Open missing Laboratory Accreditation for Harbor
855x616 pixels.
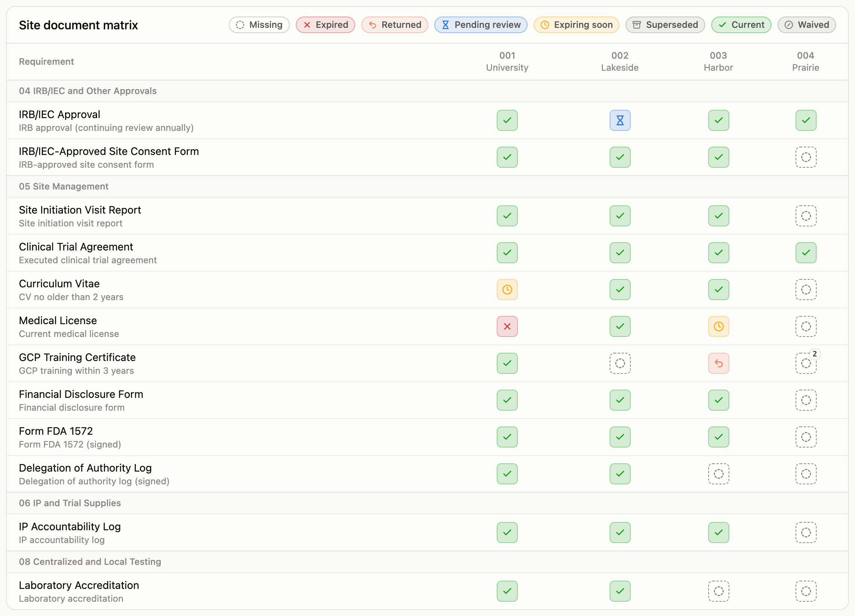point(718,592)
